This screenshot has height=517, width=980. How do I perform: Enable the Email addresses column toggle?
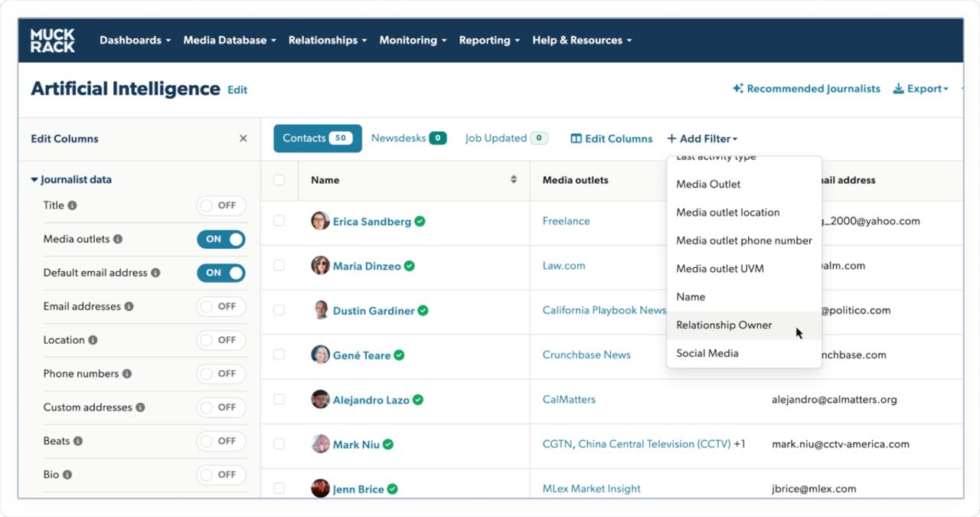[221, 306]
